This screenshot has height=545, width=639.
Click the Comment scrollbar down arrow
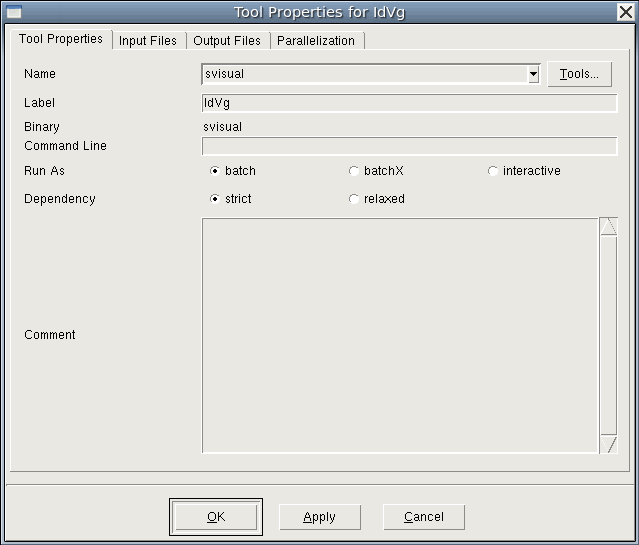(608, 444)
